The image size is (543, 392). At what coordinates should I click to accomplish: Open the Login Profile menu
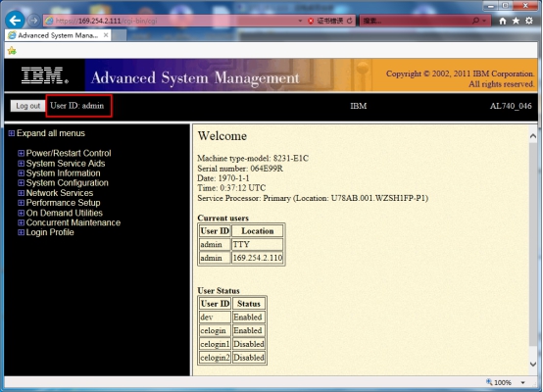pos(50,232)
